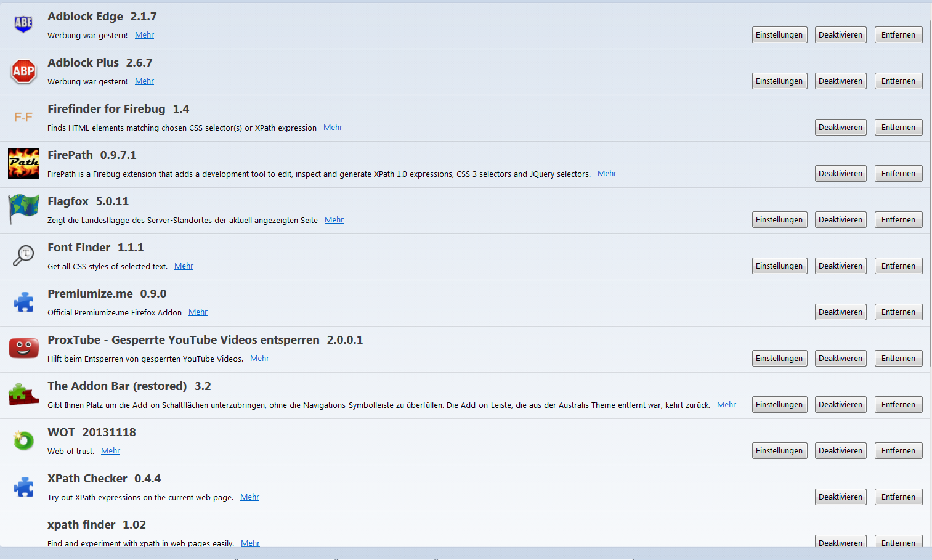Remove Adblock Edge with Entfernen
932x560 pixels.
(x=898, y=35)
